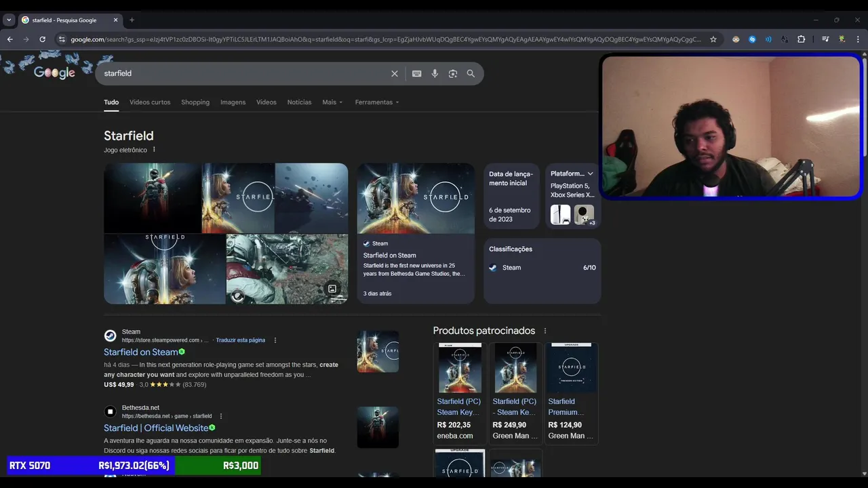This screenshot has height=488, width=868.
Task: View site information icon in address bar
Action: tap(62, 39)
